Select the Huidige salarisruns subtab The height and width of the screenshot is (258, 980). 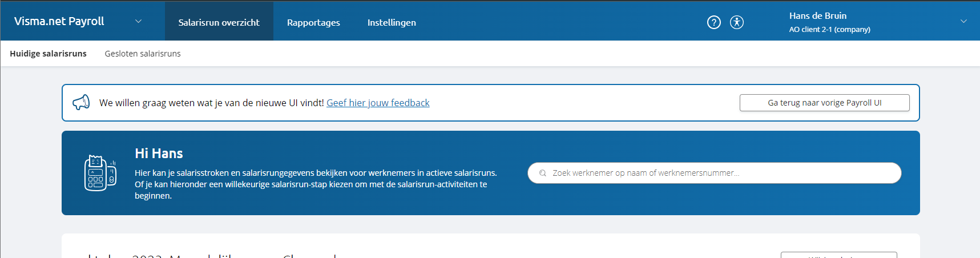click(48, 54)
